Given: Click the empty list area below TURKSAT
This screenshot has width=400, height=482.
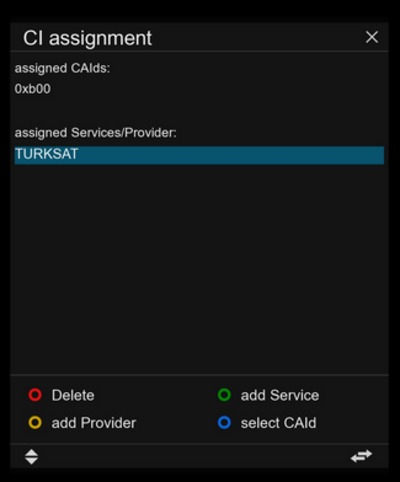Looking at the screenshot, I should 199,268.
